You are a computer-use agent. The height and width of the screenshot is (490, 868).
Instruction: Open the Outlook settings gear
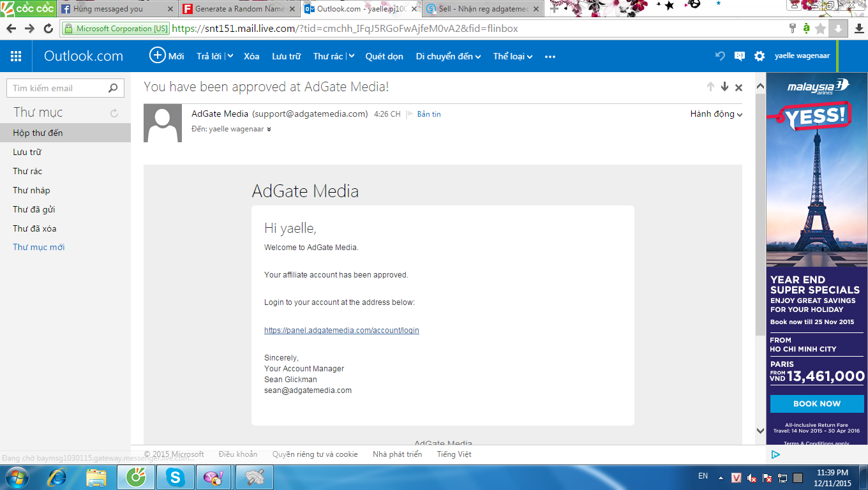759,56
